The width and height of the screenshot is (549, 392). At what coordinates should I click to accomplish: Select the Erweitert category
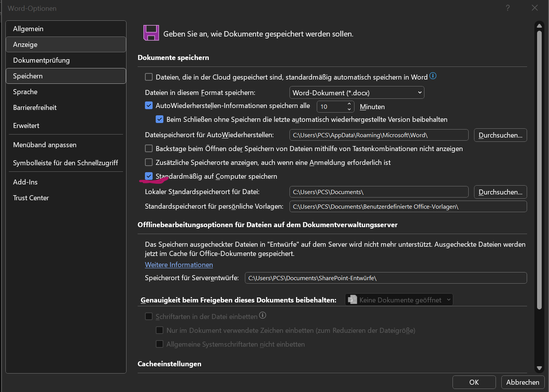pyautogui.click(x=26, y=126)
